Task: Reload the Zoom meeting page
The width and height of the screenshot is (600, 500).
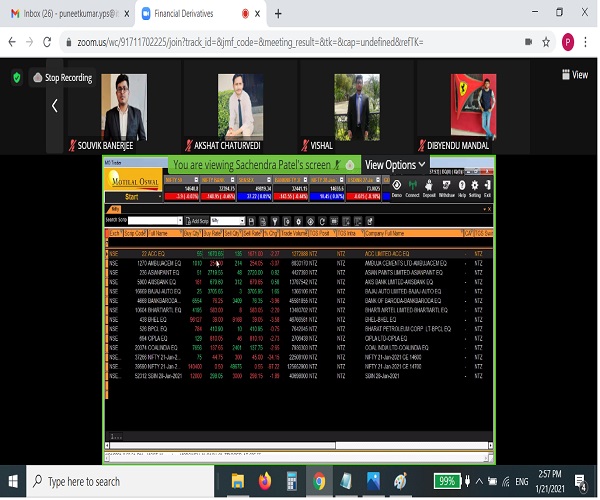Action: (47, 42)
